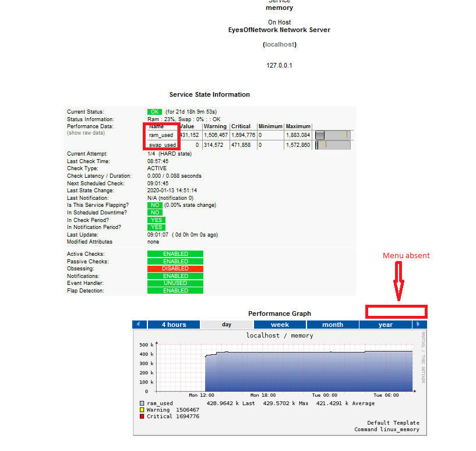The height and width of the screenshot is (451, 476).
Task: Click the Last State Change value 2020-01-13 14:51:14
Action: click(172, 191)
